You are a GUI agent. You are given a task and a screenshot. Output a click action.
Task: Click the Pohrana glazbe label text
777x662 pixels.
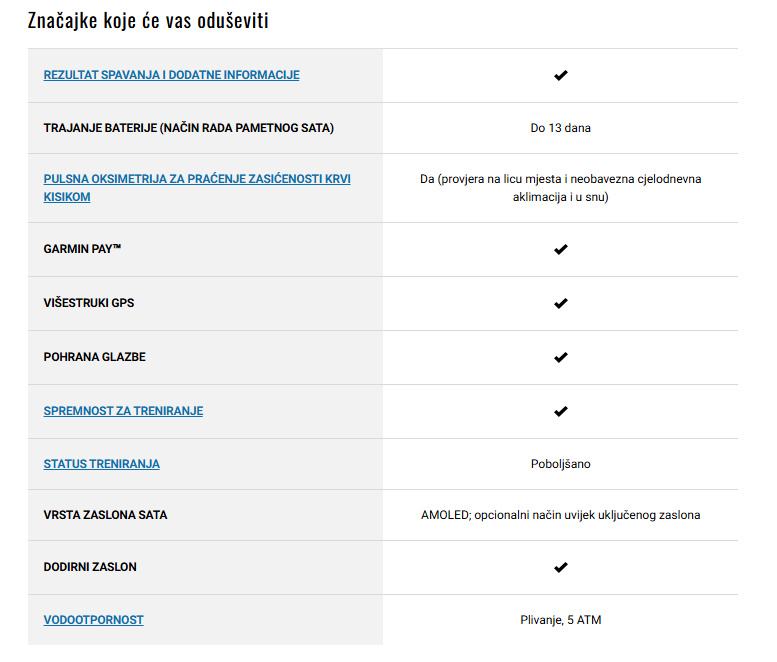(x=94, y=357)
